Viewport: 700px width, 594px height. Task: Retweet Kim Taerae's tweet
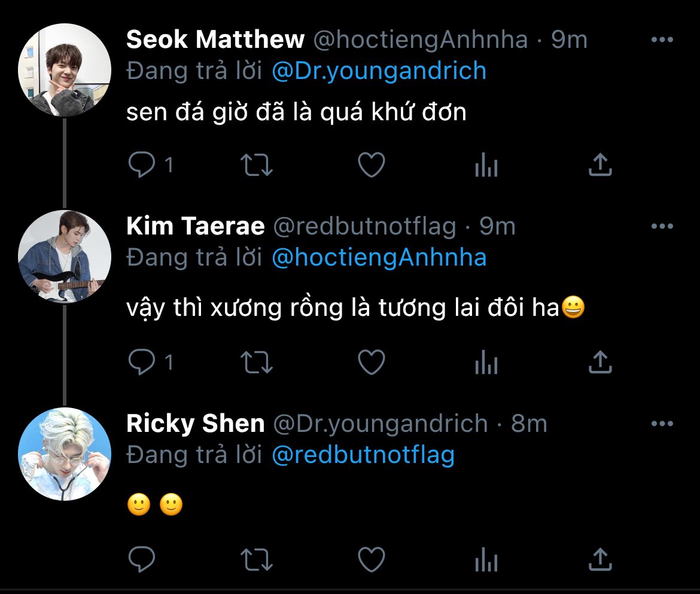[256, 362]
